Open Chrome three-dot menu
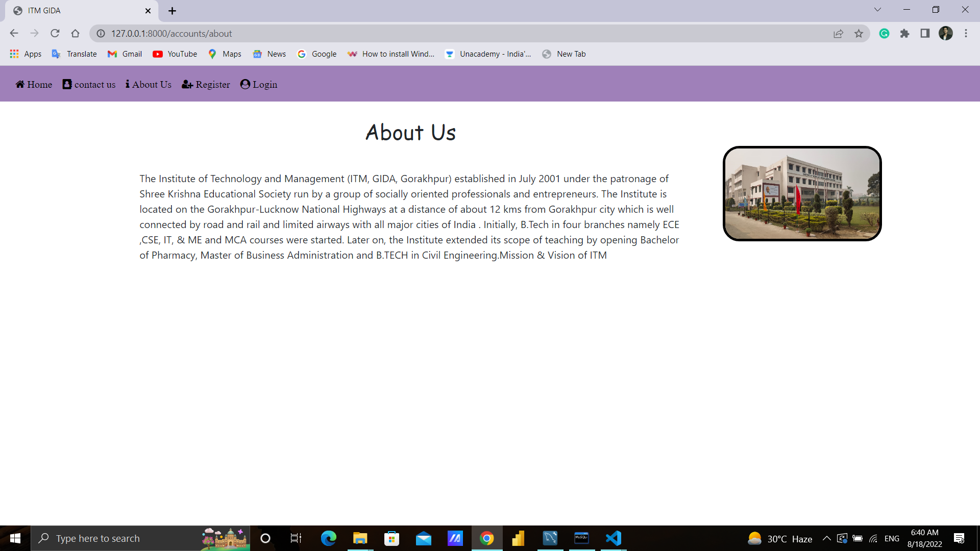 pos(966,34)
